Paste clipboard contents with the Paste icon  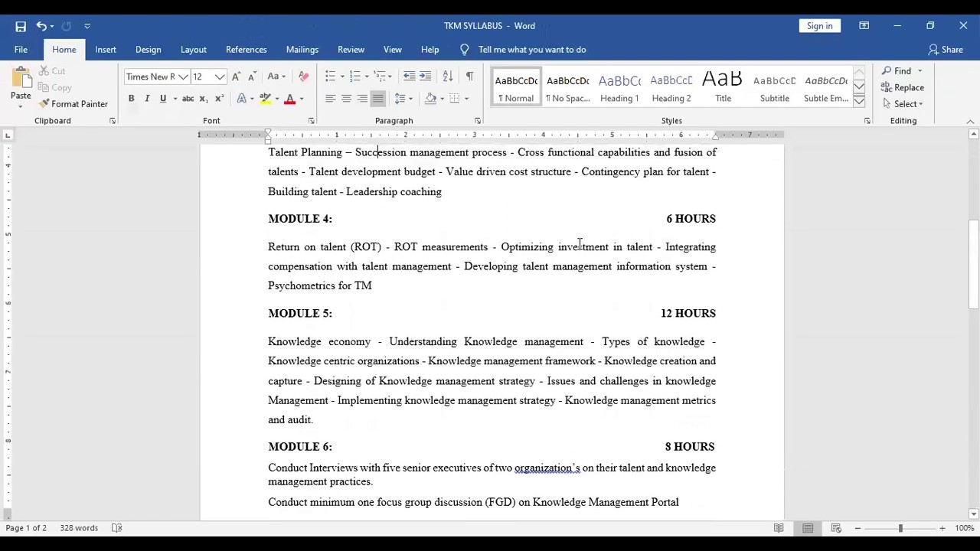point(21,80)
